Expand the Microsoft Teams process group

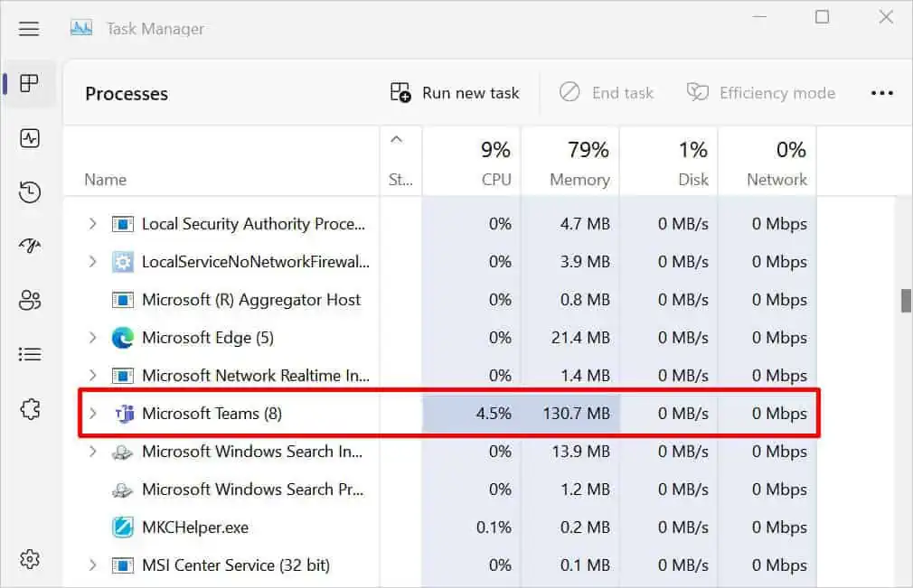coord(92,414)
